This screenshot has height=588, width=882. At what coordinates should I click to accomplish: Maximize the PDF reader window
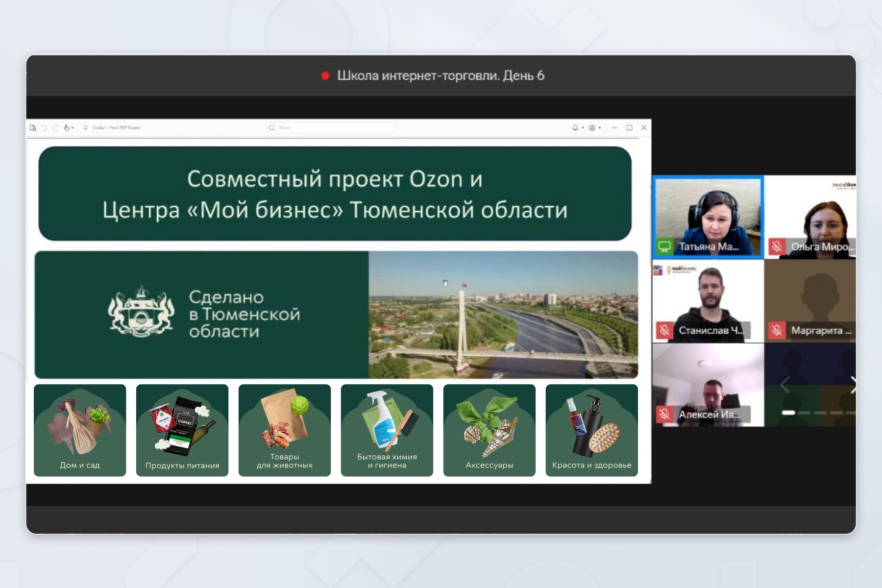pyautogui.click(x=629, y=128)
